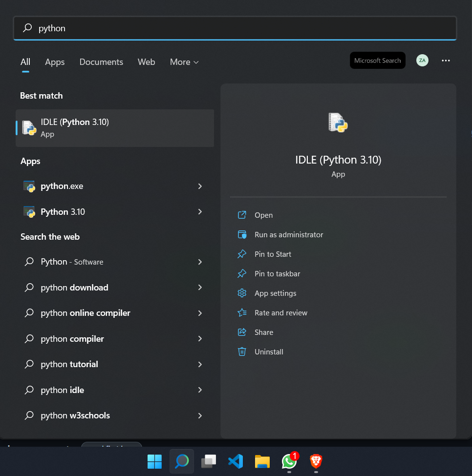Switch to the Apps filter tab
This screenshot has width=472, height=476.
55,62
